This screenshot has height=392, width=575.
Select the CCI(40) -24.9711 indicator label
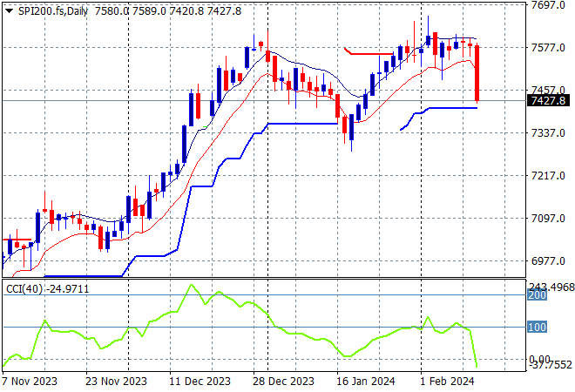pyautogui.click(x=47, y=289)
